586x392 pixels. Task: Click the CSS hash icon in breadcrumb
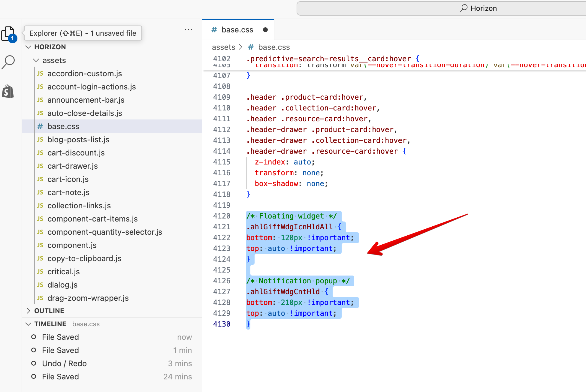(251, 47)
